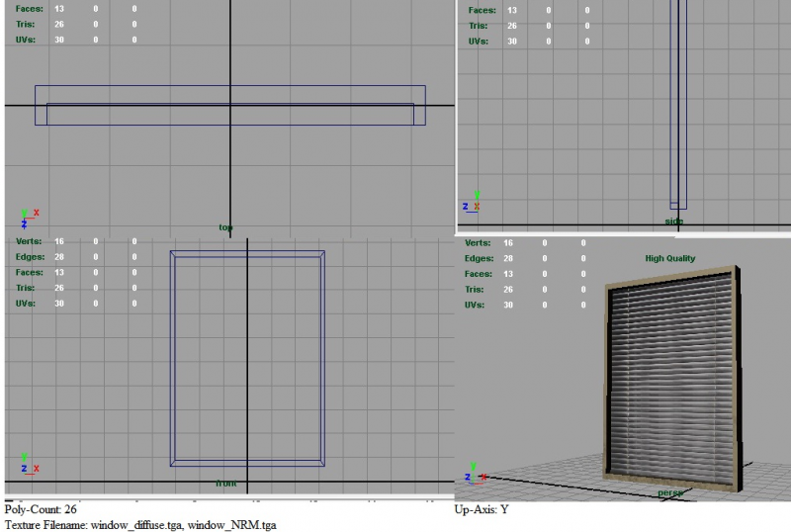Viewport: 791px width, 532px height.
Task: Click 'Faces:' label in front viewport
Action: coord(30,273)
